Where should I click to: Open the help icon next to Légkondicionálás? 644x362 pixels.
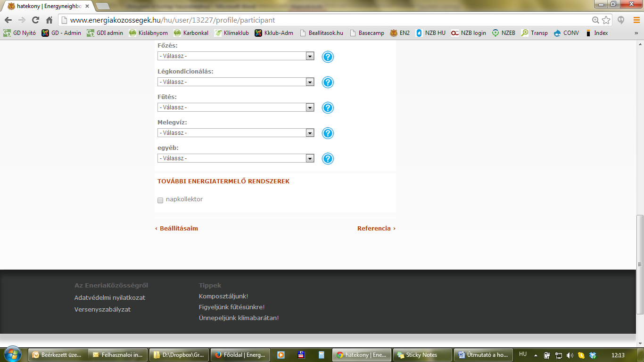[328, 82]
